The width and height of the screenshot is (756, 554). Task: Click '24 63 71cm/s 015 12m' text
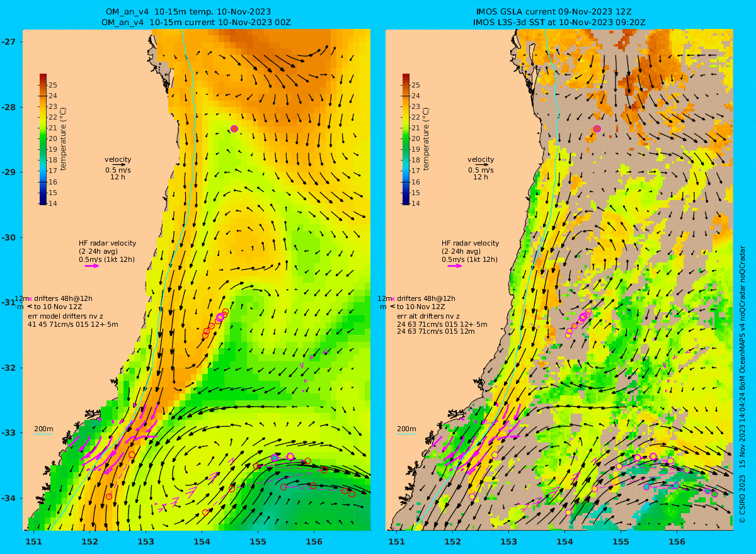coord(436,331)
